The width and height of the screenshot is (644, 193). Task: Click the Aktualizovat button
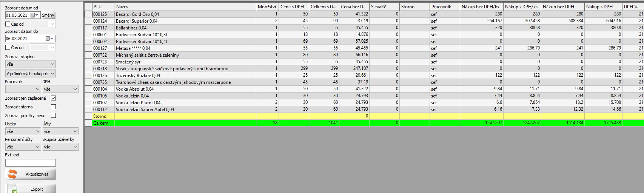point(37,174)
